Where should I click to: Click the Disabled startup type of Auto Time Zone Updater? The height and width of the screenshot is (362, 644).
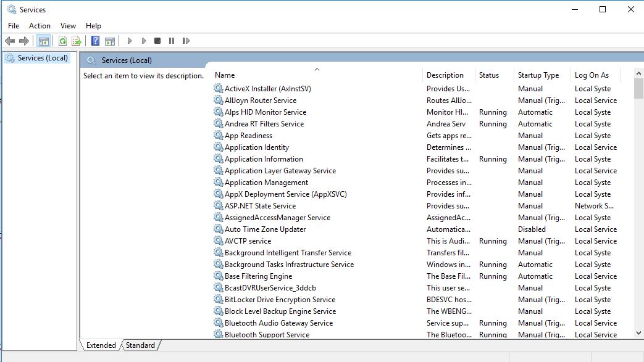532,229
